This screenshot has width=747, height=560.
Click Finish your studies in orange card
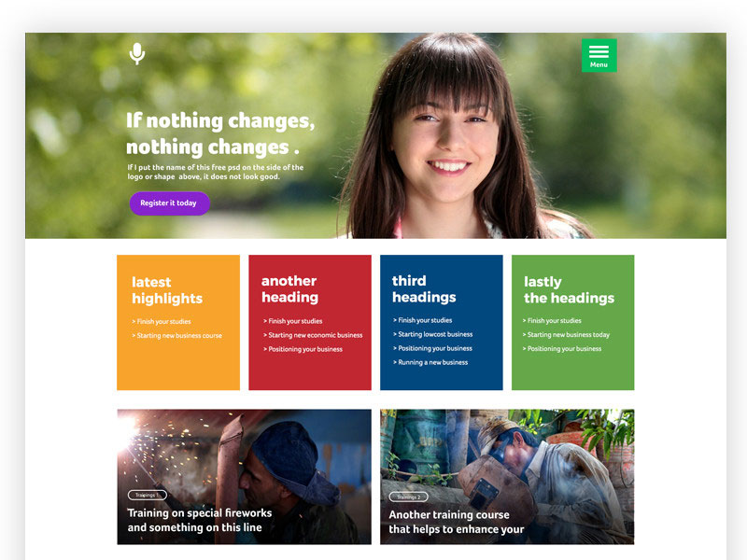(162, 321)
